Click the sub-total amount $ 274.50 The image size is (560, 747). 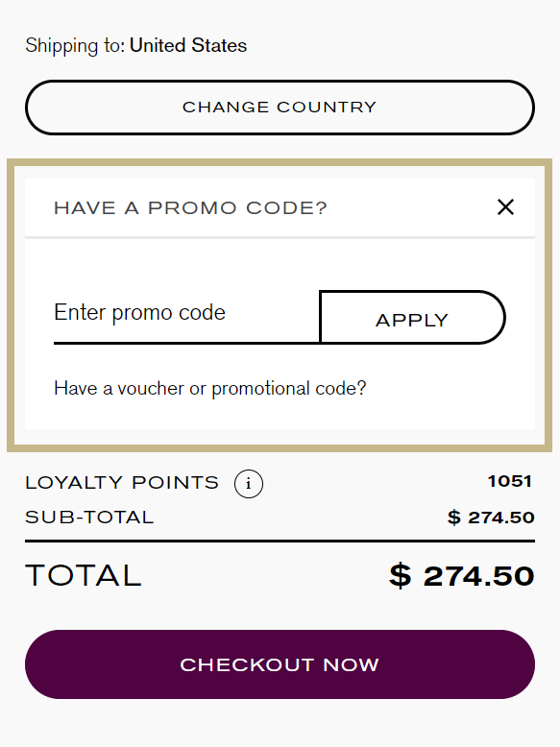click(491, 518)
